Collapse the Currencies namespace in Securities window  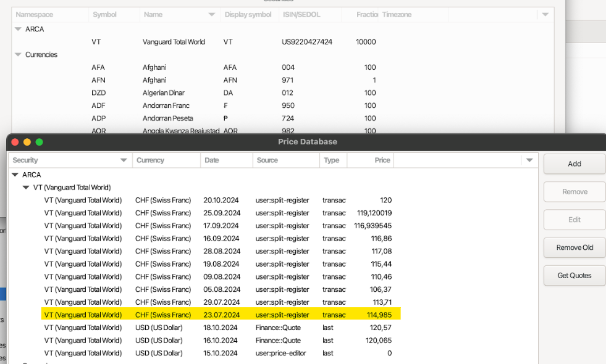click(18, 54)
